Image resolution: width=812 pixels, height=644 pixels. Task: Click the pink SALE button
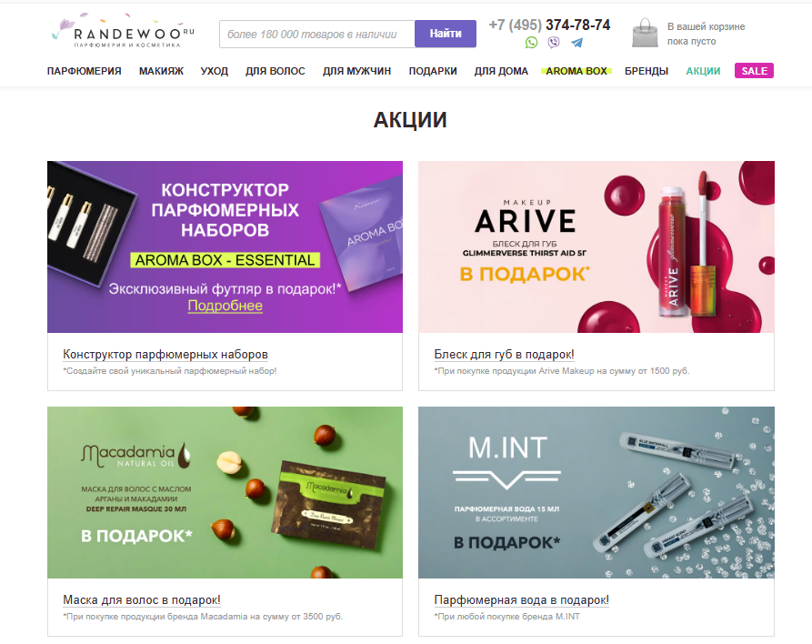click(x=754, y=71)
